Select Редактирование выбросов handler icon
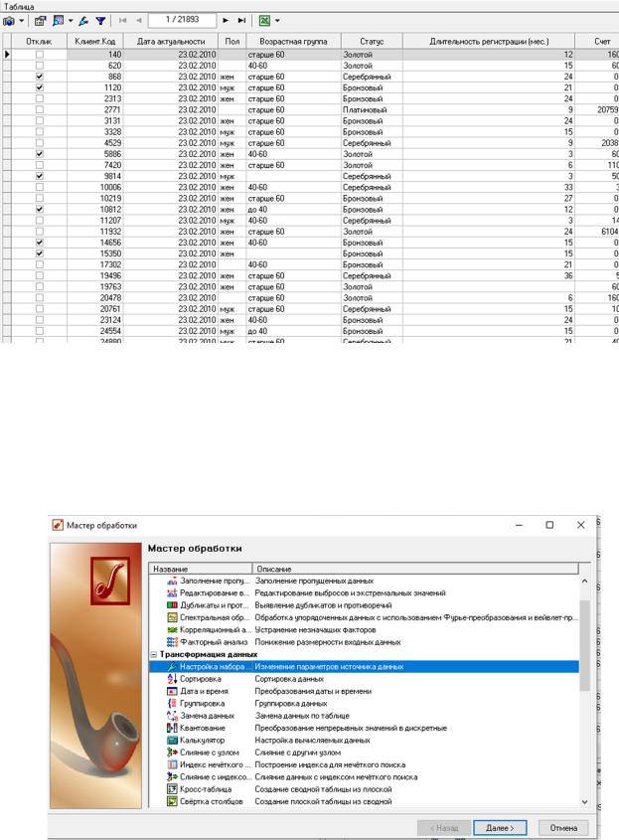 coord(172,593)
